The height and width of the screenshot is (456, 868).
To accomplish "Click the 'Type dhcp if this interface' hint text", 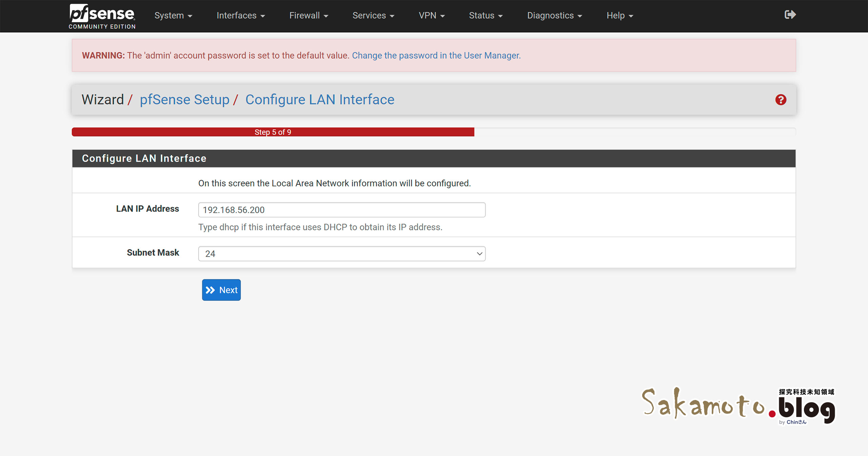I will pyautogui.click(x=320, y=227).
